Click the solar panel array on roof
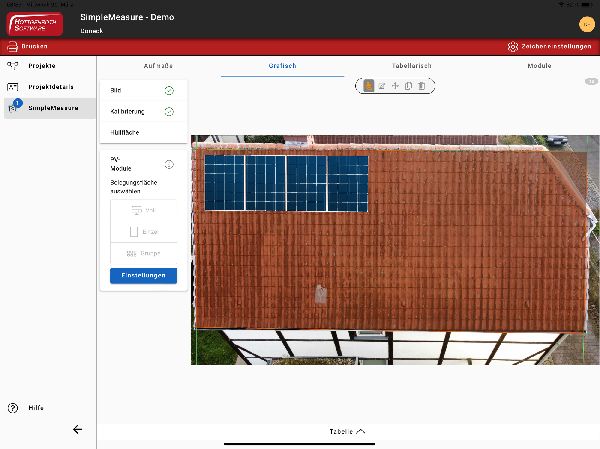The image size is (600, 449). [x=285, y=182]
